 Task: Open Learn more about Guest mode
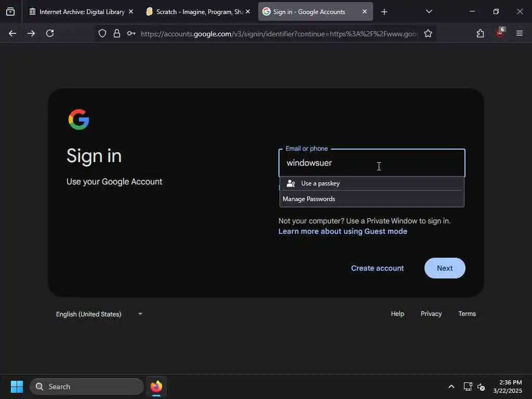[343, 231]
